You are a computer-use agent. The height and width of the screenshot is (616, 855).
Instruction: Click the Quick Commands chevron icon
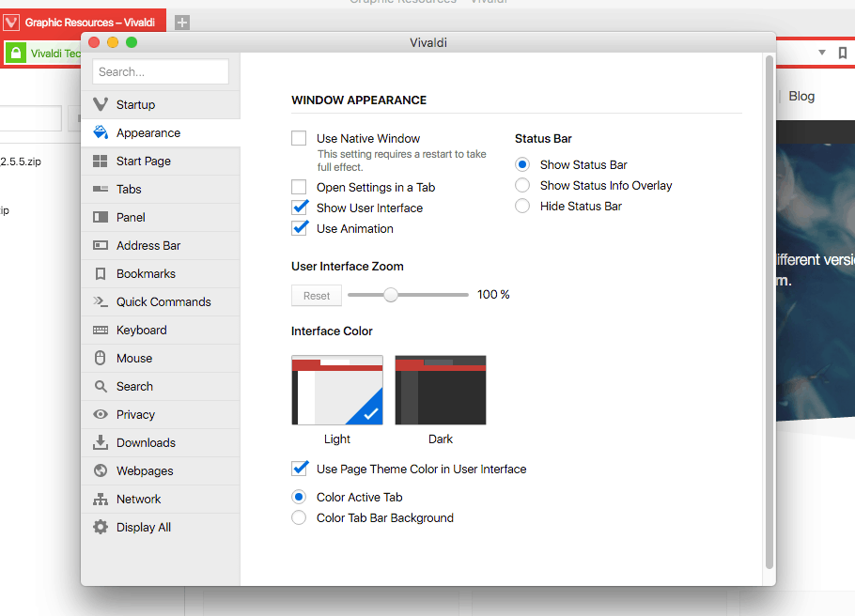(101, 301)
